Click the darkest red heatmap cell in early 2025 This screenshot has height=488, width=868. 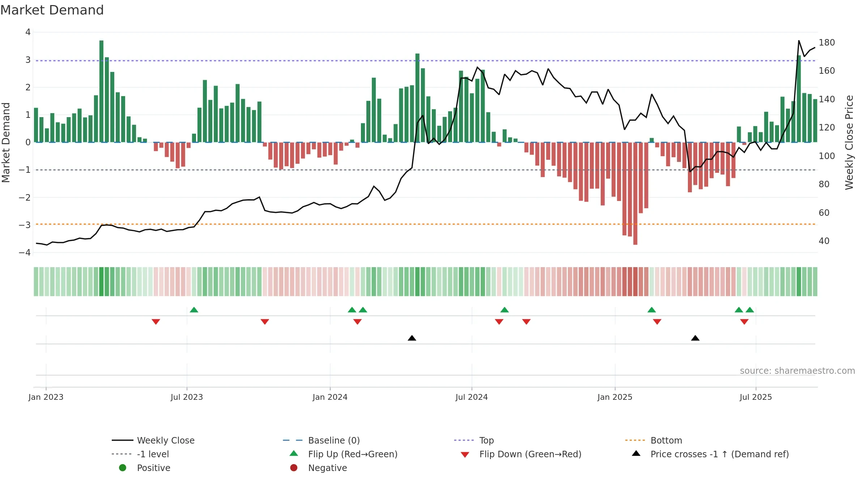point(635,282)
